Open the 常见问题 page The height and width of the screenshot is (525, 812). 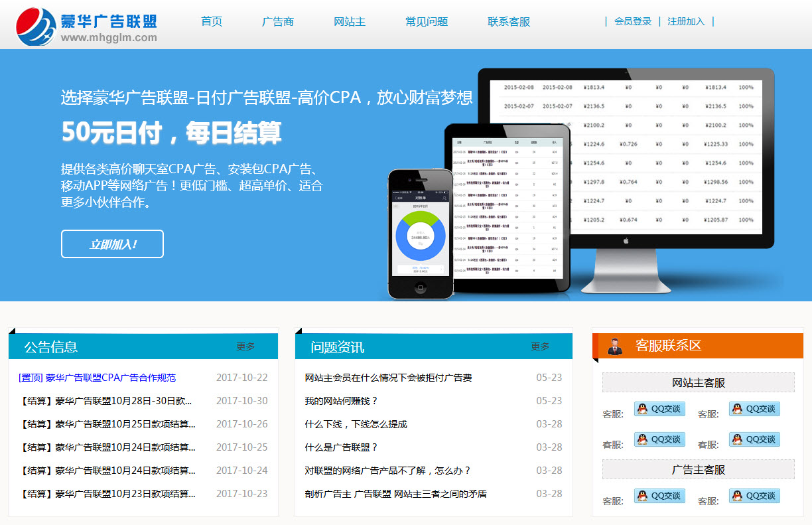tap(426, 21)
